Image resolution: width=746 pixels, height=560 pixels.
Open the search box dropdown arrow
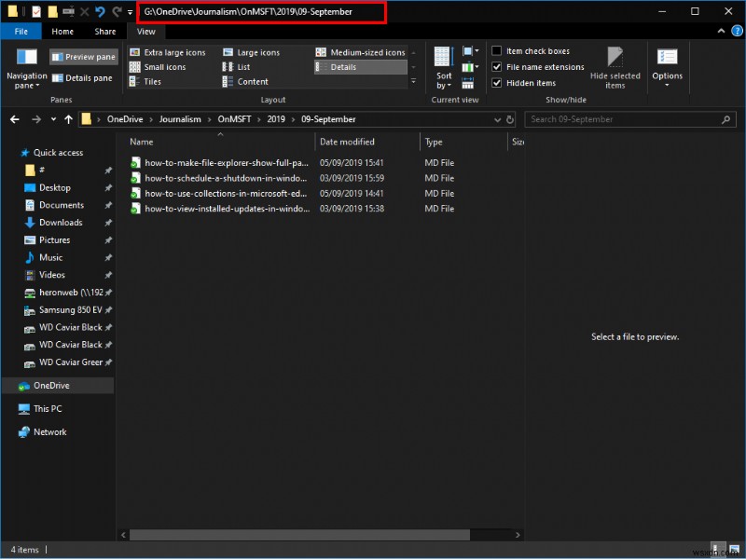tap(498, 119)
